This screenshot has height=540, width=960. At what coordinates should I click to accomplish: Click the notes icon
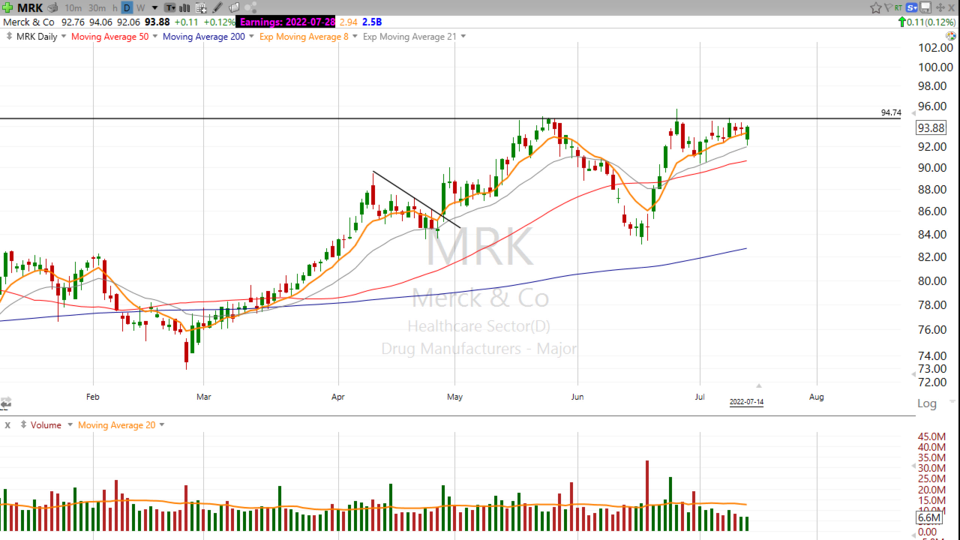click(x=234, y=8)
